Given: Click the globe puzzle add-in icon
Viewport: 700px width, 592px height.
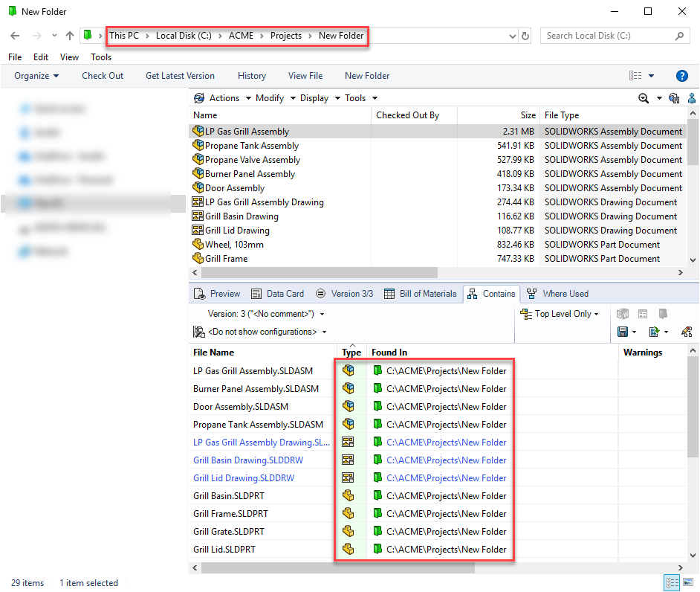Looking at the screenshot, I should tap(674, 98).
